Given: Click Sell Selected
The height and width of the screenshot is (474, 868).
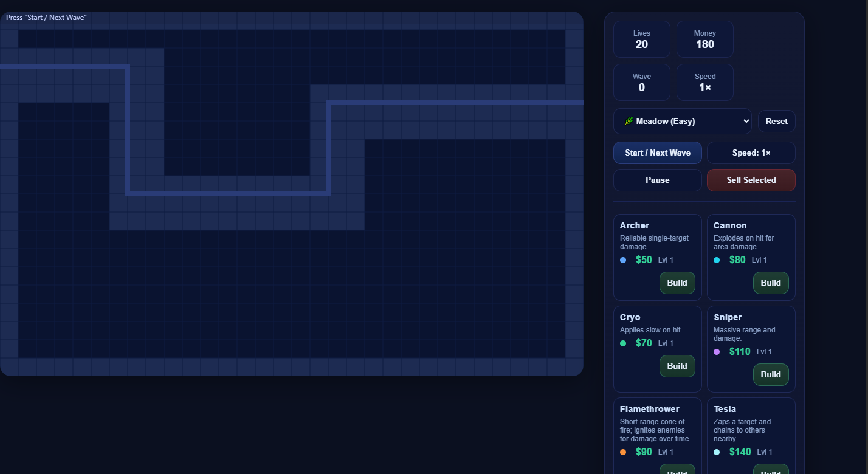Looking at the screenshot, I should pyautogui.click(x=751, y=180).
